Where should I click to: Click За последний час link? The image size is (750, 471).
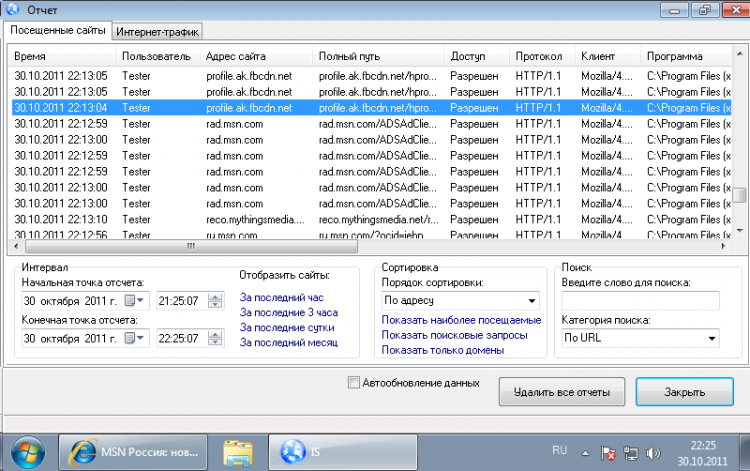click(281, 297)
